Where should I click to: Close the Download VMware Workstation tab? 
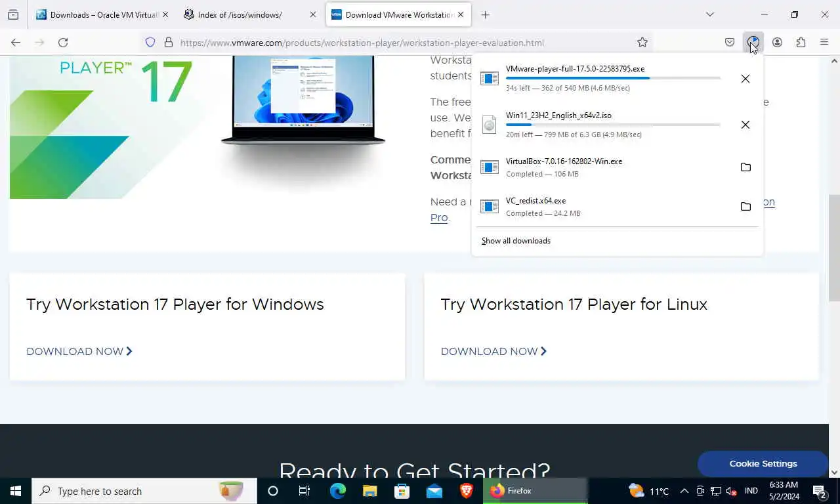click(x=461, y=14)
